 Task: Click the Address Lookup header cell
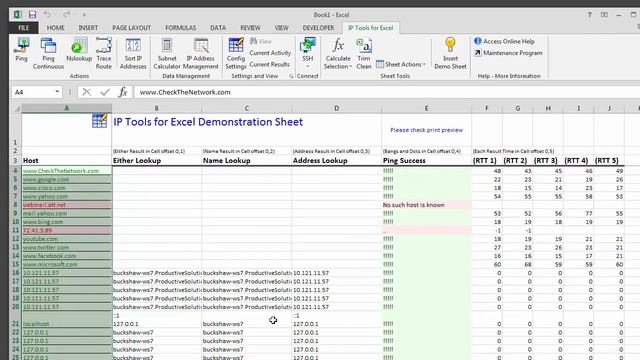coord(336,160)
